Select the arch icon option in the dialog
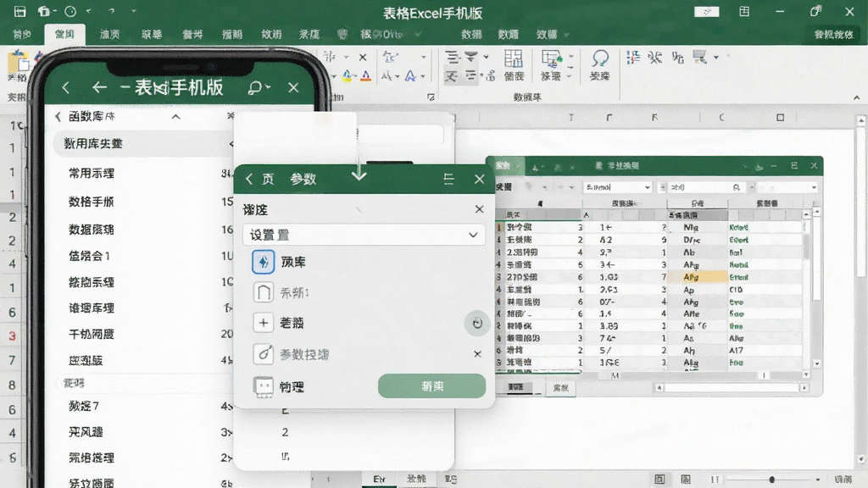 [264, 292]
